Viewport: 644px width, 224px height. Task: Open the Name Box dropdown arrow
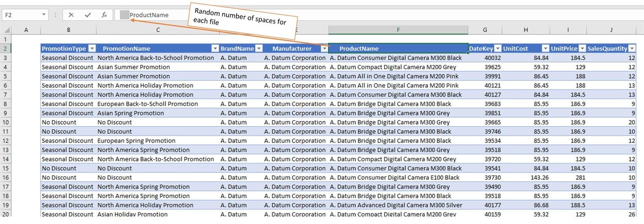[44, 15]
